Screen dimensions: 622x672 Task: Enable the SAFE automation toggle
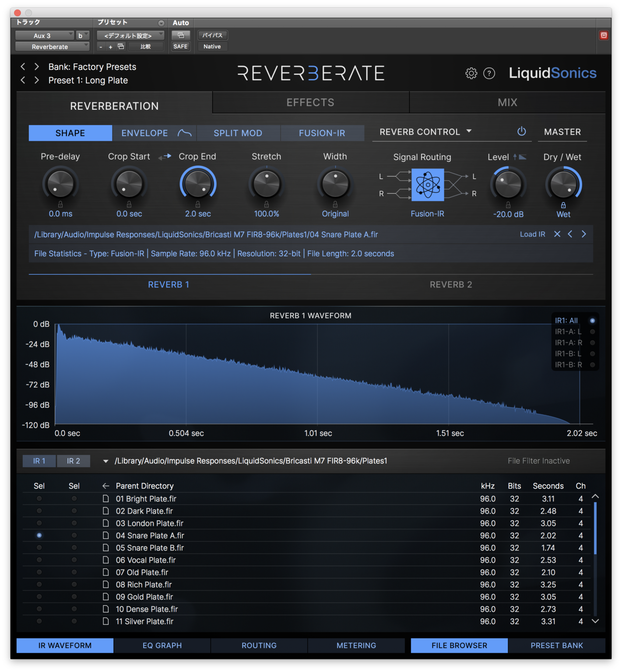[180, 46]
